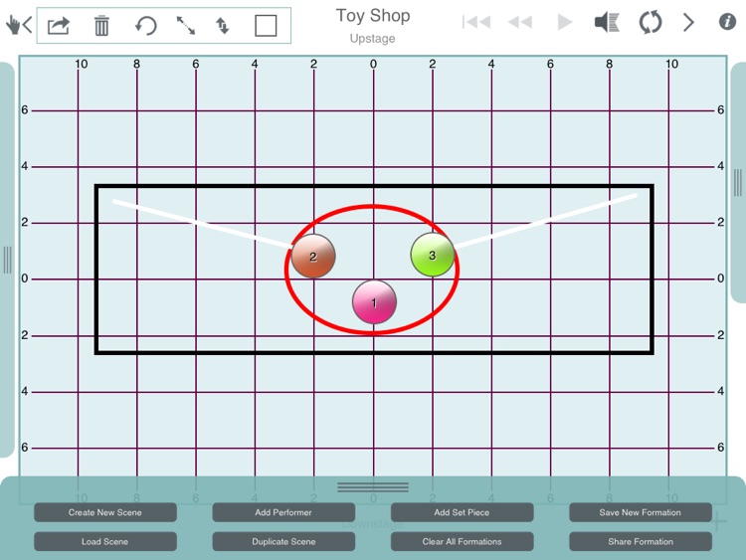Click the Save New Formation button
746x560 pixels.
(x=641, y=512)
